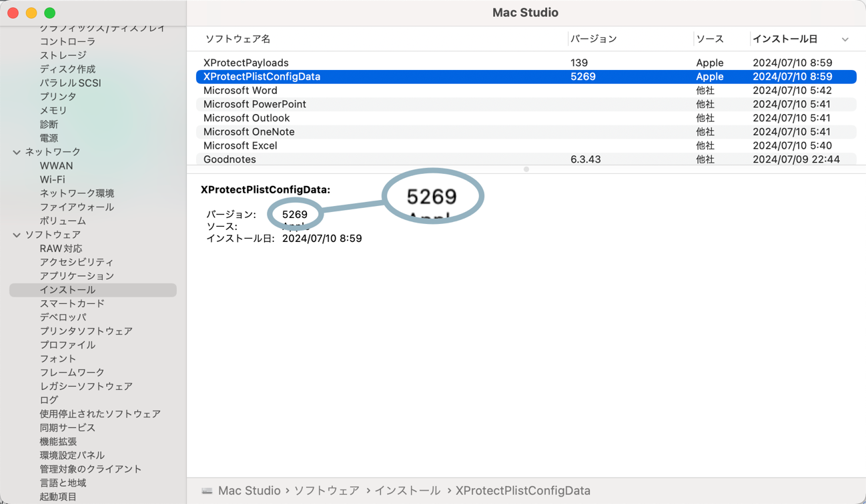
Task: Click the Goodnotes version 6.3.43 cell
Action: tap(586, 159)
